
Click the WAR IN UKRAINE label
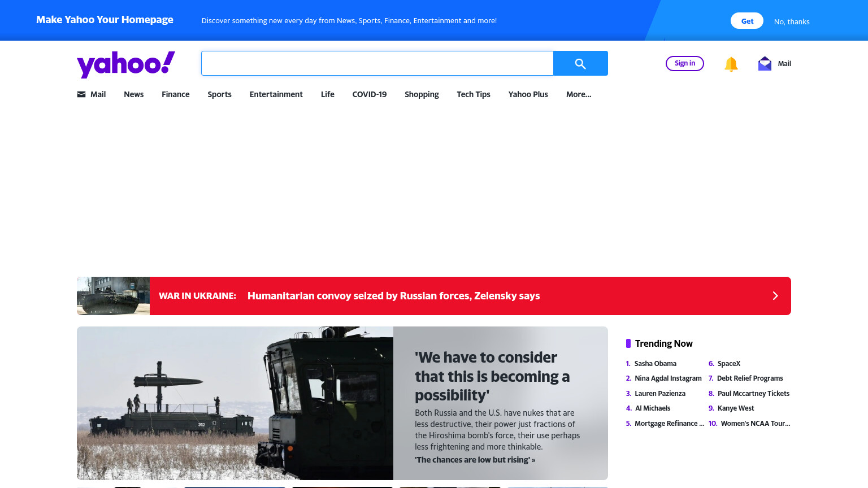pyautogui.click(x=197, y=296)
